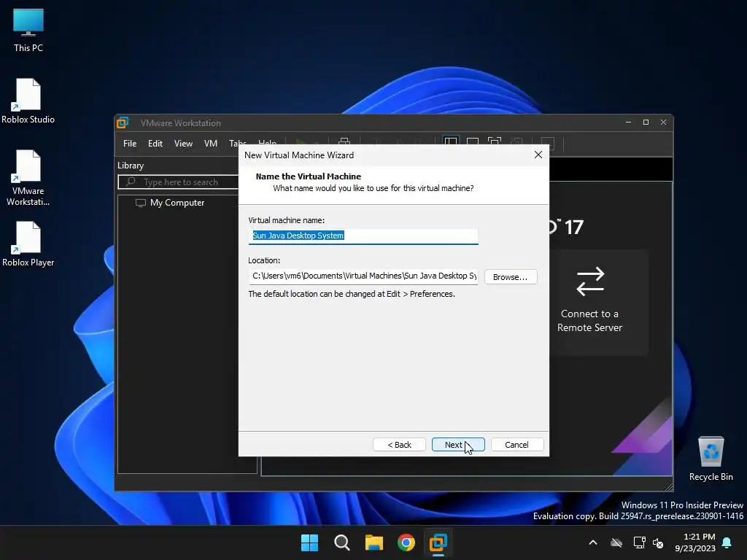Click Connect to a Remote Server tile
Viewport: 747px width, 560px height.
(598, 302)
